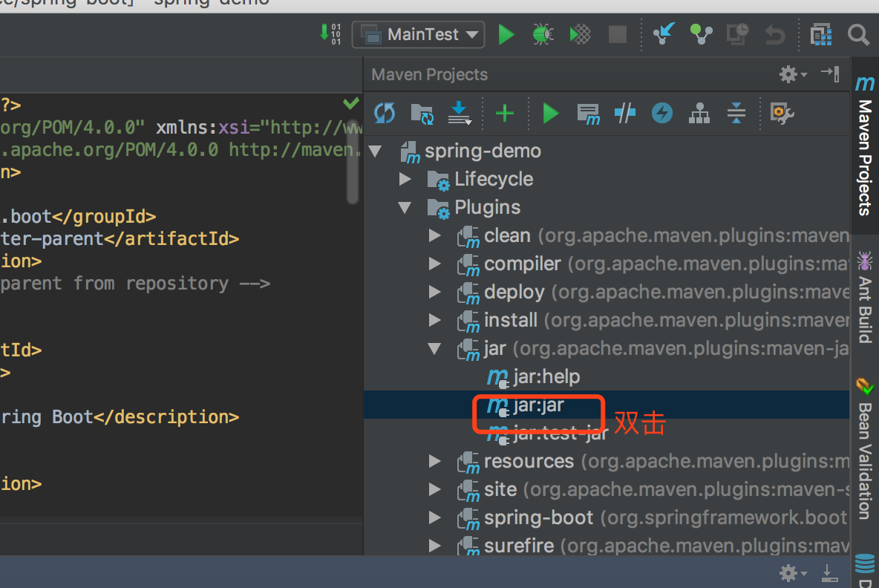Screen dimensions: 879x588
Task: Click the Maven Projects panel title
Action: [x=429, y=74]
